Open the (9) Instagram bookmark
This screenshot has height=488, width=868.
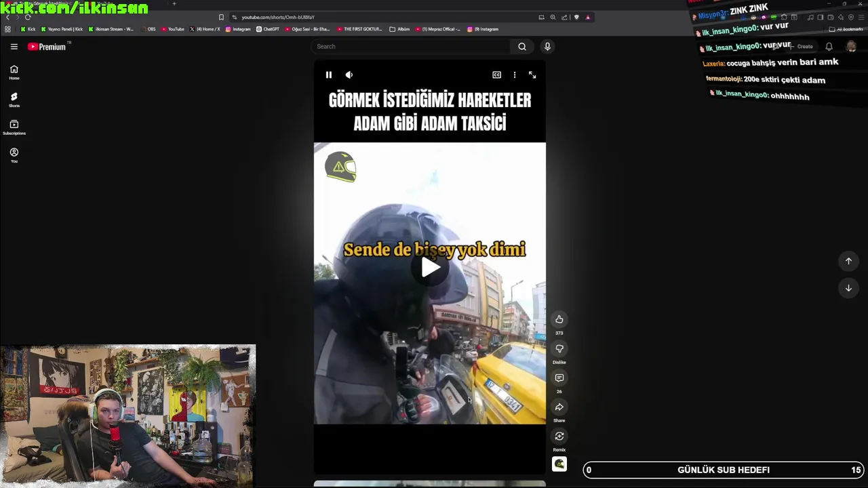point(483,29)
